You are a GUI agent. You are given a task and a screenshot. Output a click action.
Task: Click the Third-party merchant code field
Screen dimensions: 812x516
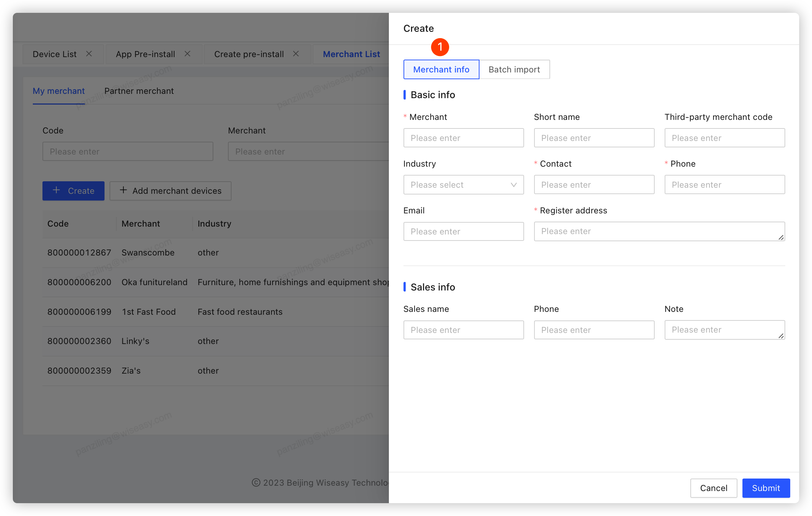coord(724,138)
